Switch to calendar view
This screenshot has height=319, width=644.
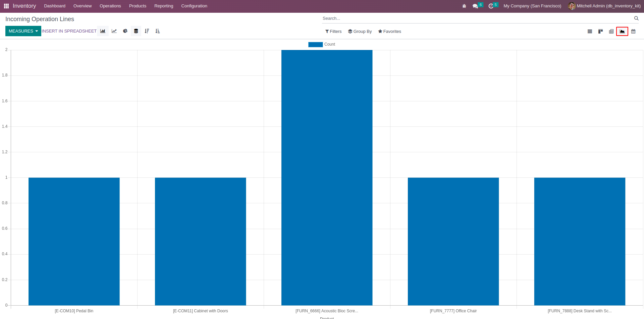633,32
